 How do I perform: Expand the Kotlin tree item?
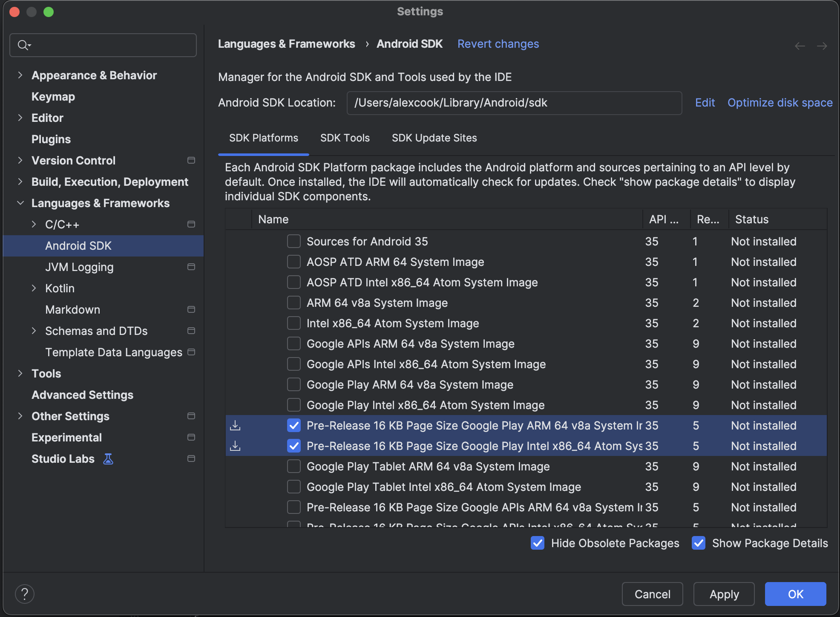click(x=34, y=288)
